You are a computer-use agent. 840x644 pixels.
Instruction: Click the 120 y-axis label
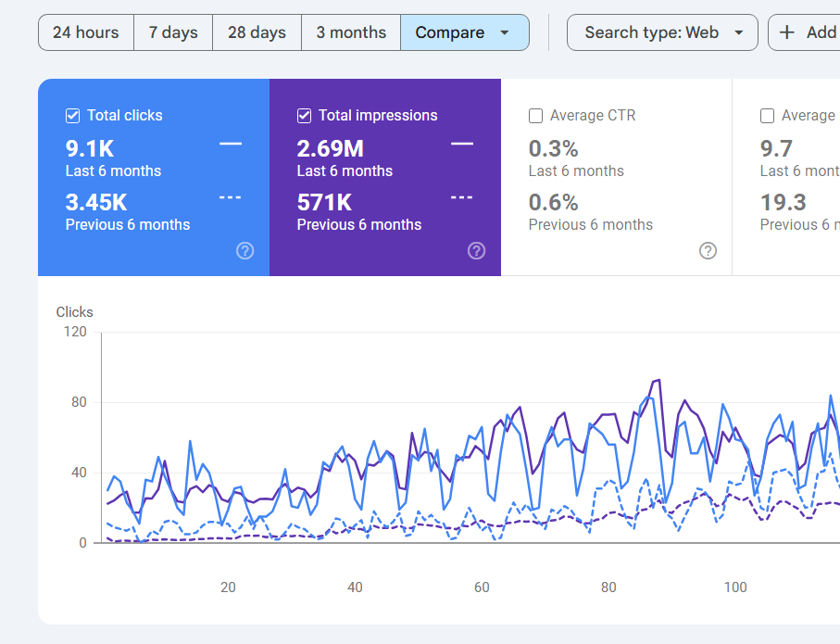[x=75, y=332]
